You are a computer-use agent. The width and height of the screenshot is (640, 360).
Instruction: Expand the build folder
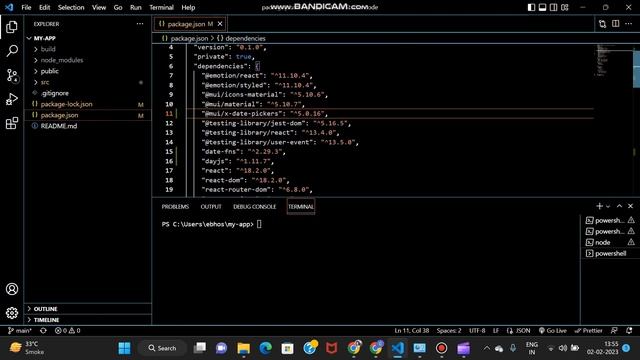click(x=48, y=49)
